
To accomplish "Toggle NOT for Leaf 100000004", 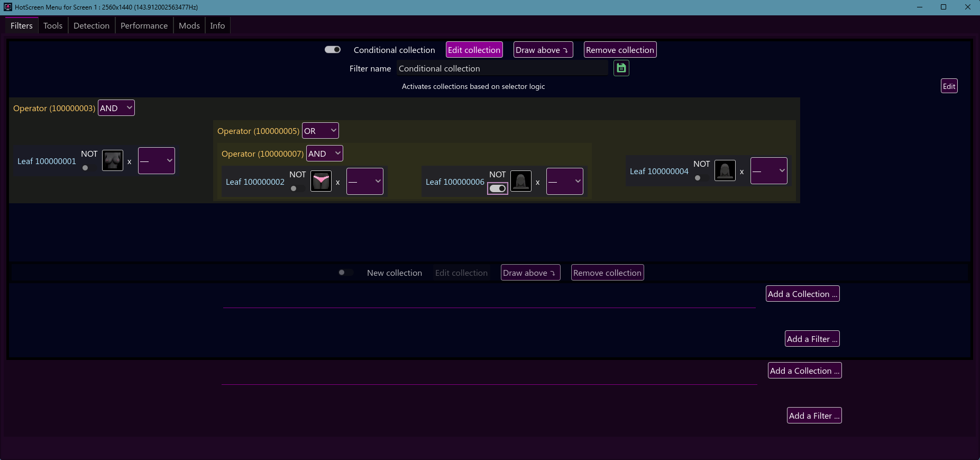I will click(x=701, y=178).
